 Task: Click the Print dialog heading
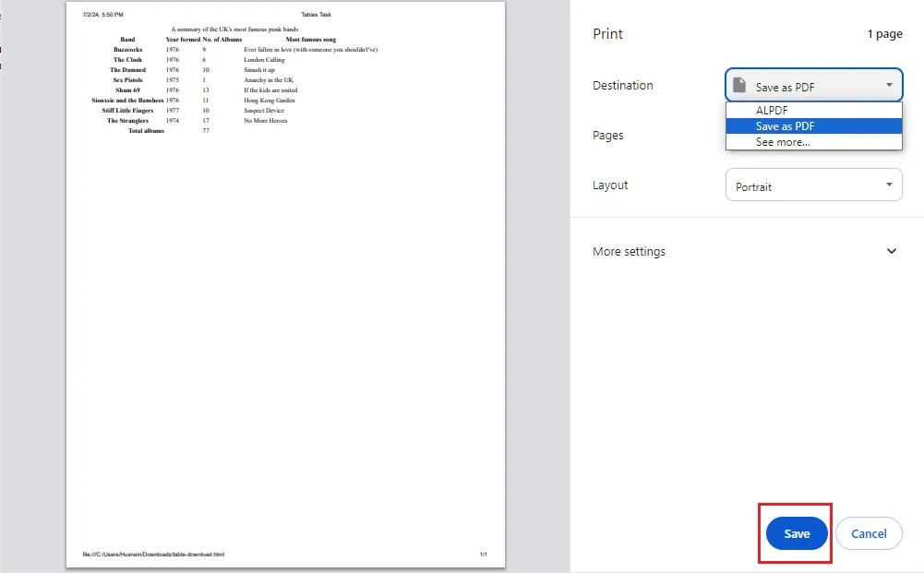tap(607, 33)
